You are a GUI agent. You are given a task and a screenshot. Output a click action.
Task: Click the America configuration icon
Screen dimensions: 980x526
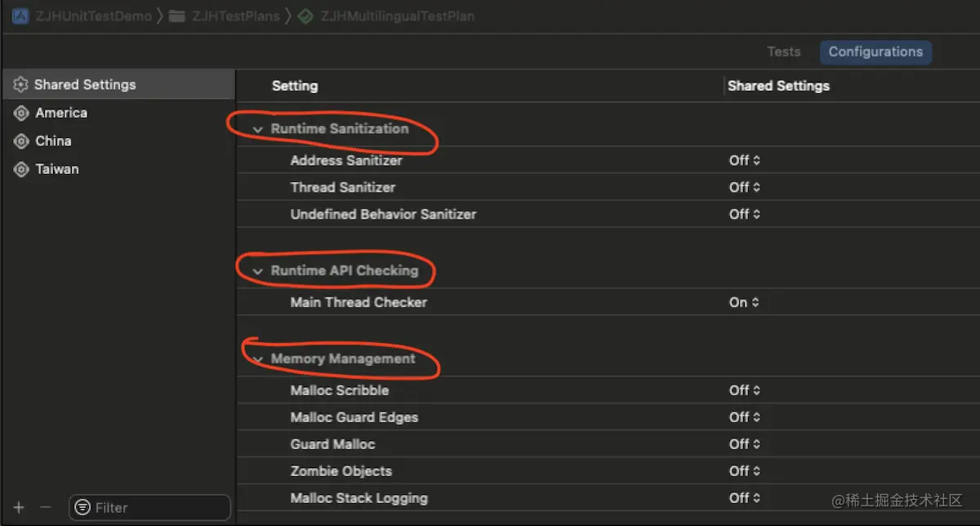pos(21,114)
